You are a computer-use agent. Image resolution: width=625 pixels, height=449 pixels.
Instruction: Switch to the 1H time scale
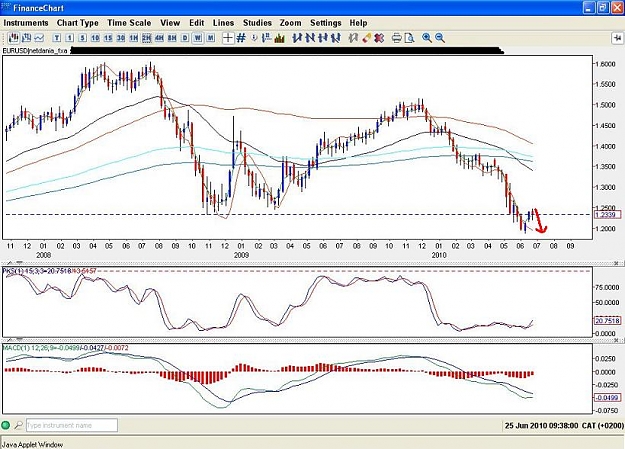pos(134,38)
